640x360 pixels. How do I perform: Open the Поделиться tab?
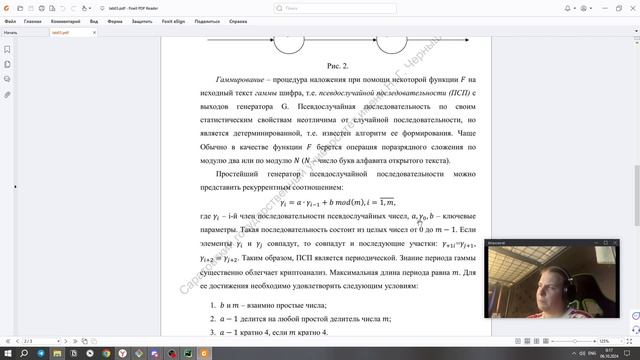(x=207, y=21)
